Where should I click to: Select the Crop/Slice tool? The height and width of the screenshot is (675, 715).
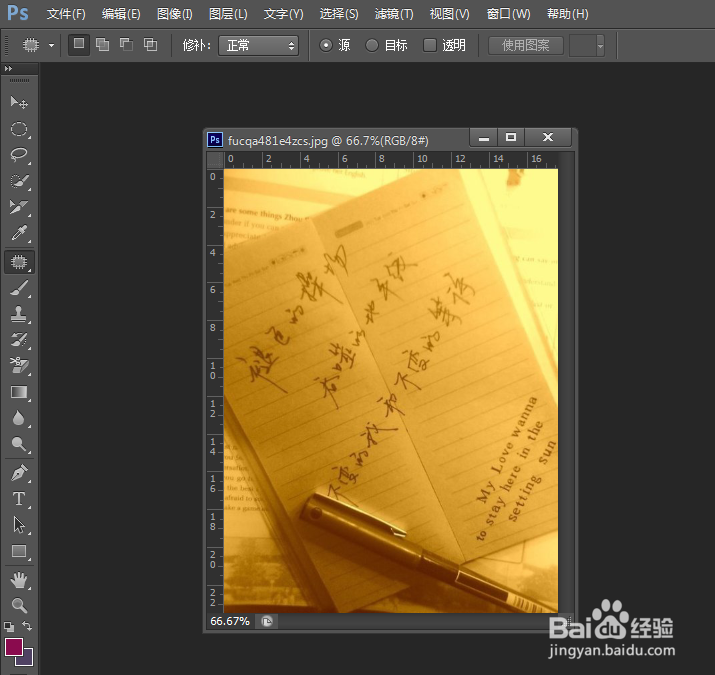point(19,207)
